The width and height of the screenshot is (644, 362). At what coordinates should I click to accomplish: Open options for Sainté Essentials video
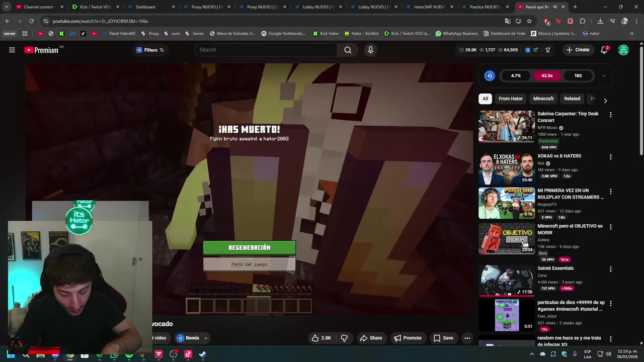point(610,269)
